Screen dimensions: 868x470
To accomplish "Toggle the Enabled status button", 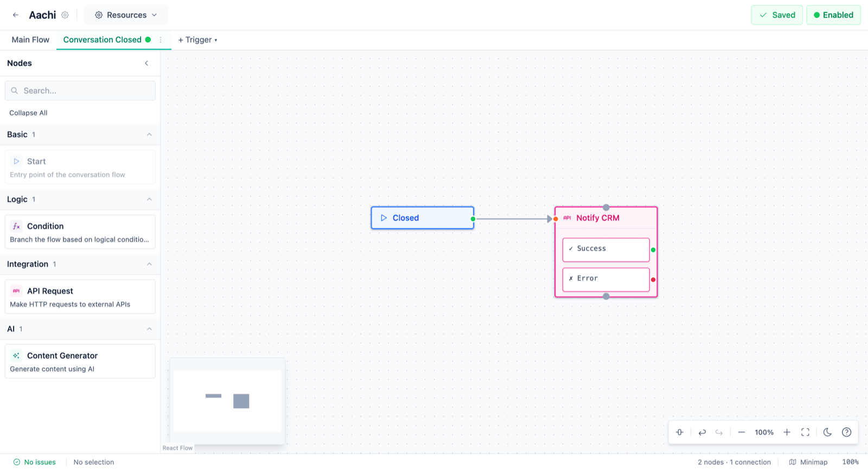I will (x=833, y=15).
